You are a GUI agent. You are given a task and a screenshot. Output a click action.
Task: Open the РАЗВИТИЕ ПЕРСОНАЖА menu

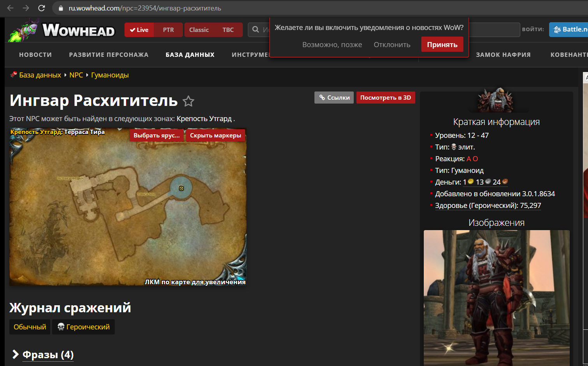pos(109,55)
